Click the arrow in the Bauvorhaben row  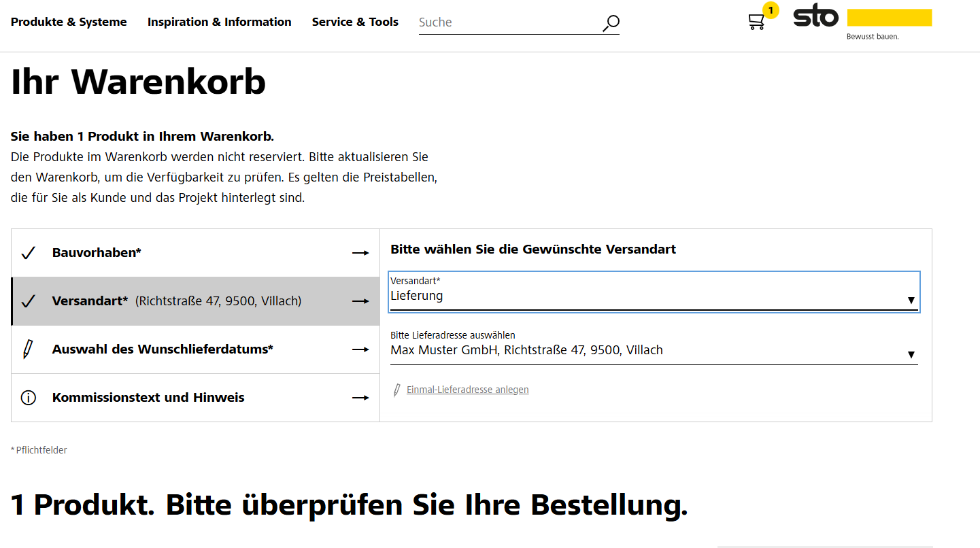[x=360, y=253]
